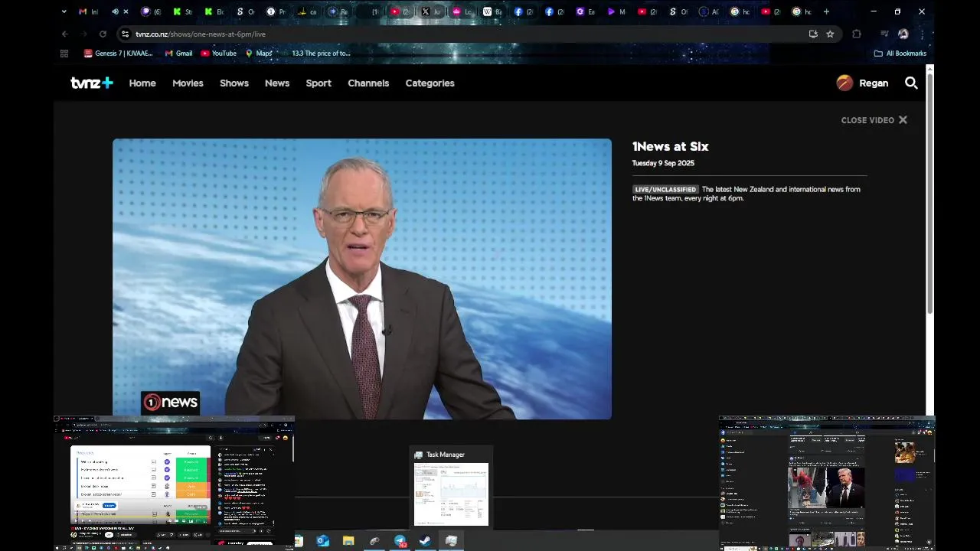Close the video with the X icon
Screen dimensions: 980x551
pos(903,120)
